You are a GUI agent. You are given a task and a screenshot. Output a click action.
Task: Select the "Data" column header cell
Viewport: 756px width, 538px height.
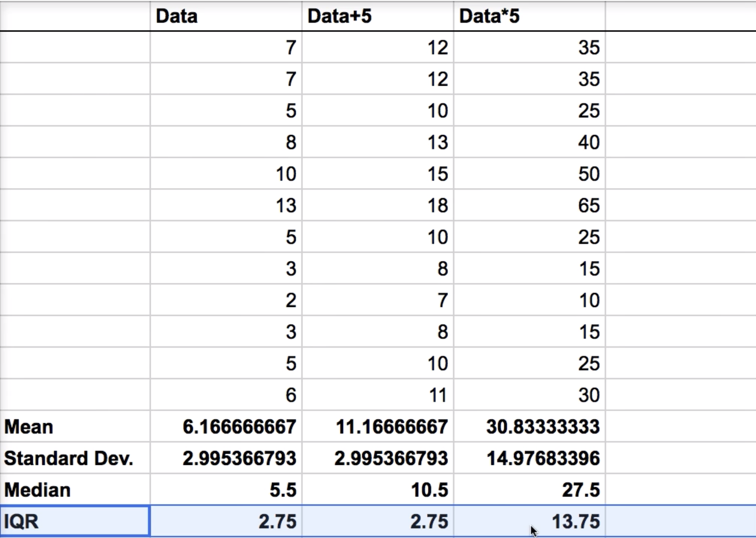226,16
